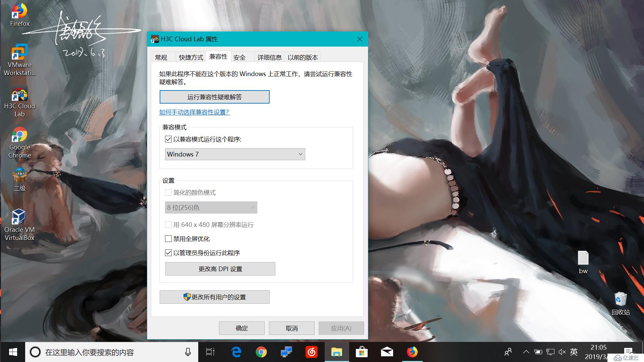Click the clock showing 21:05
644x362 pixels.
point(599,348)
